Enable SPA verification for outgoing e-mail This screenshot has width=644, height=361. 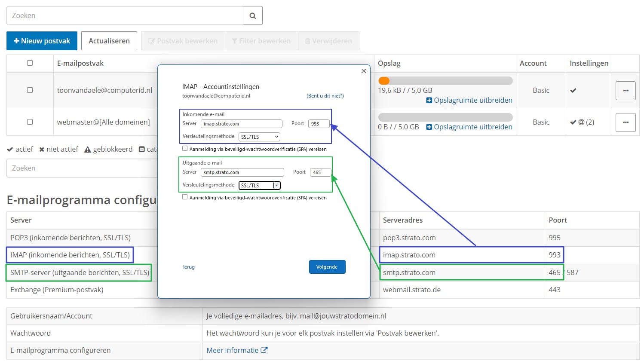pyautogui.click(x=185, y=197)
